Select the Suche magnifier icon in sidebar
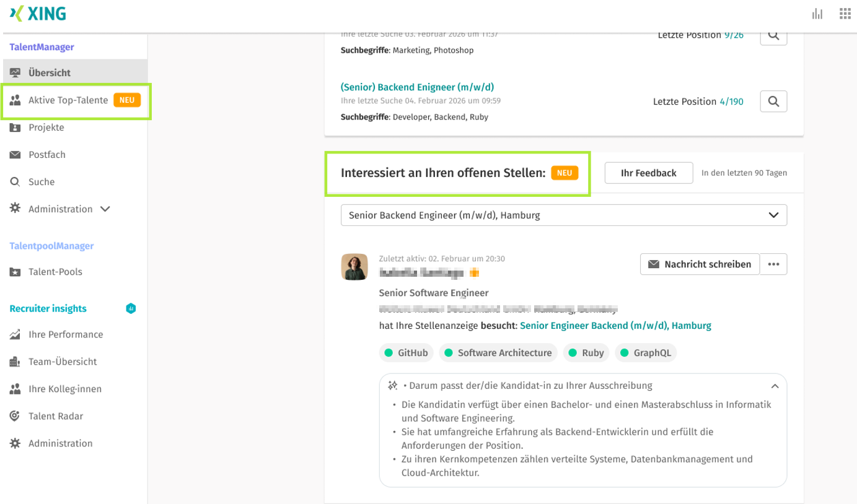The width and height of the screenshot is (857, 504). tap(15, 181)
